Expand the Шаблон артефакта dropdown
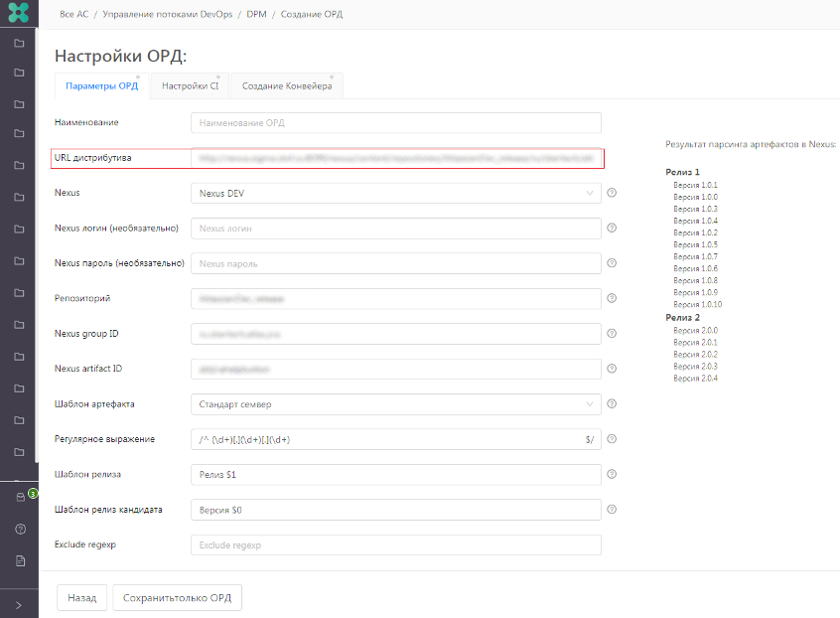This screenshot has height=618, width=840. tap(395, 404)
